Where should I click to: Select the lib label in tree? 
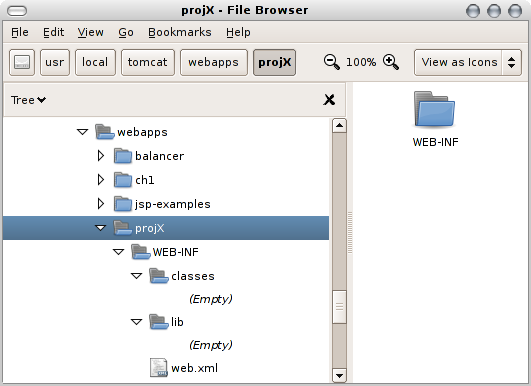click(x=177, y=322)
